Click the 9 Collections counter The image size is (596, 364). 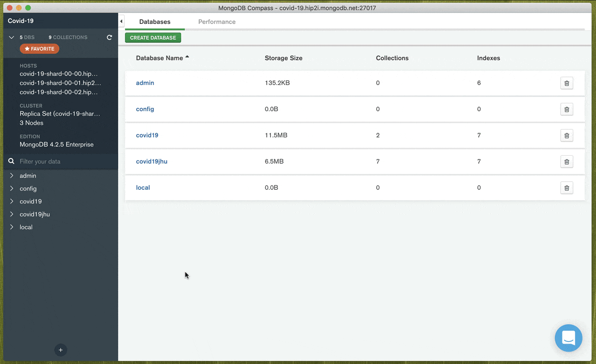click(x=68, y=37)
